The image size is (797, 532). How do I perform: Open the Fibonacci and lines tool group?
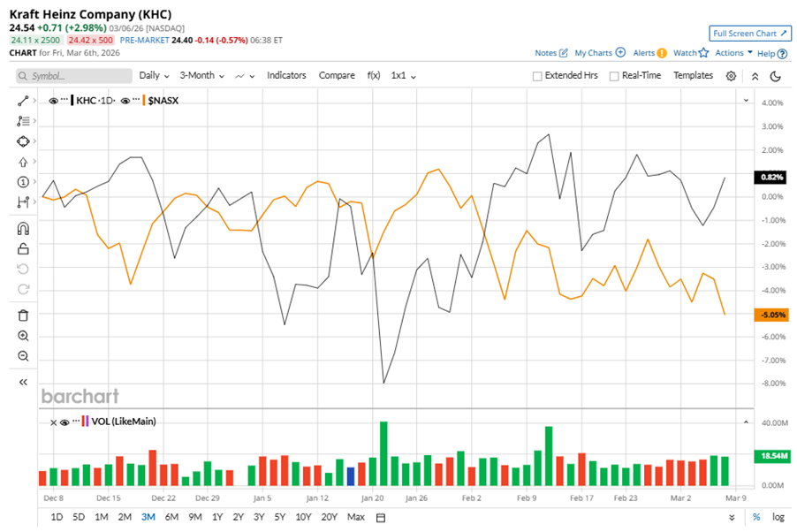pyautogui.click(x=23, y=121)
